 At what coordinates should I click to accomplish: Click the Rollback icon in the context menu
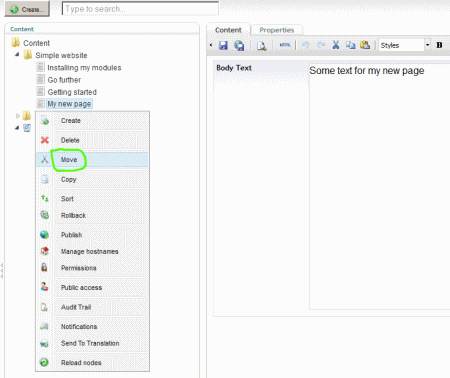tap(44, 215)
